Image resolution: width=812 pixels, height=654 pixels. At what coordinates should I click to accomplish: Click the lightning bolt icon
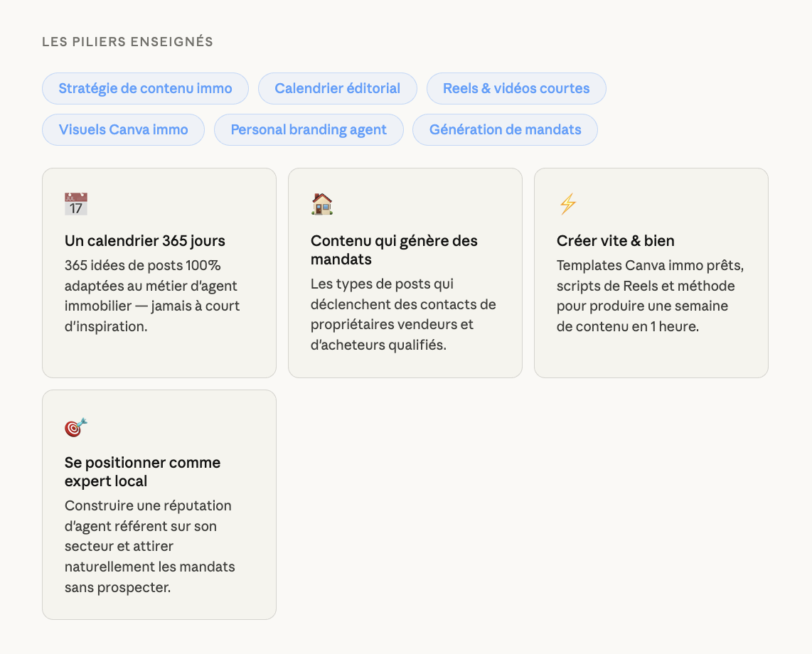tap(567, 204)
